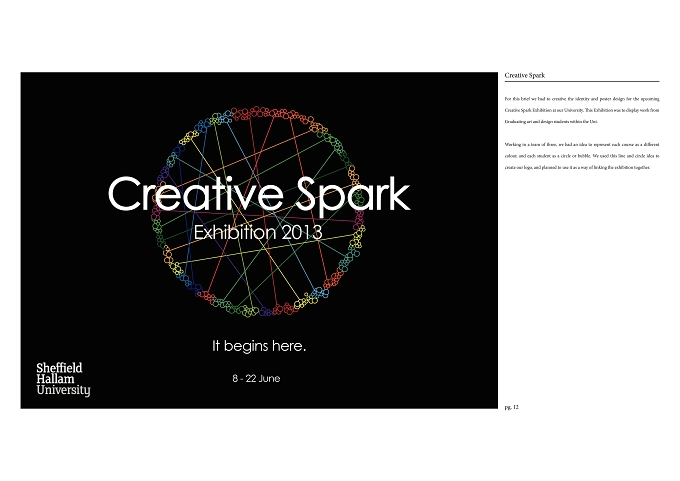
Task: Select the line ending 'within the Uni.'
Action: [x=551, y=122]
